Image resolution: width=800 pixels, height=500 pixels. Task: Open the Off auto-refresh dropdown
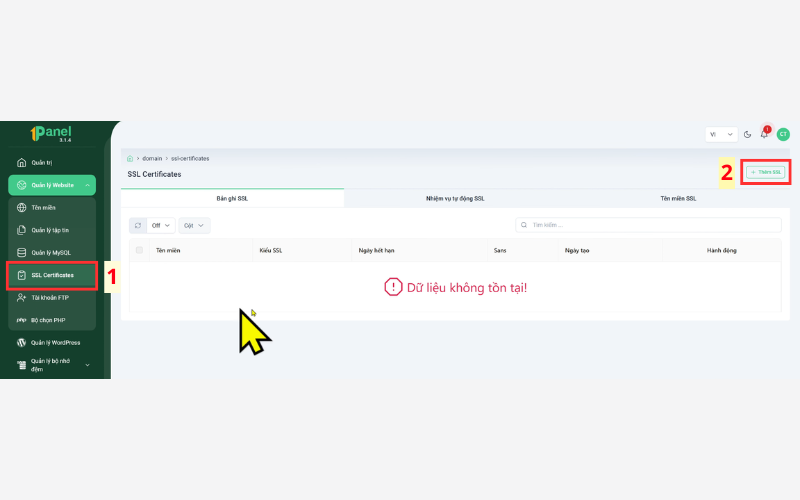[161, 226]
